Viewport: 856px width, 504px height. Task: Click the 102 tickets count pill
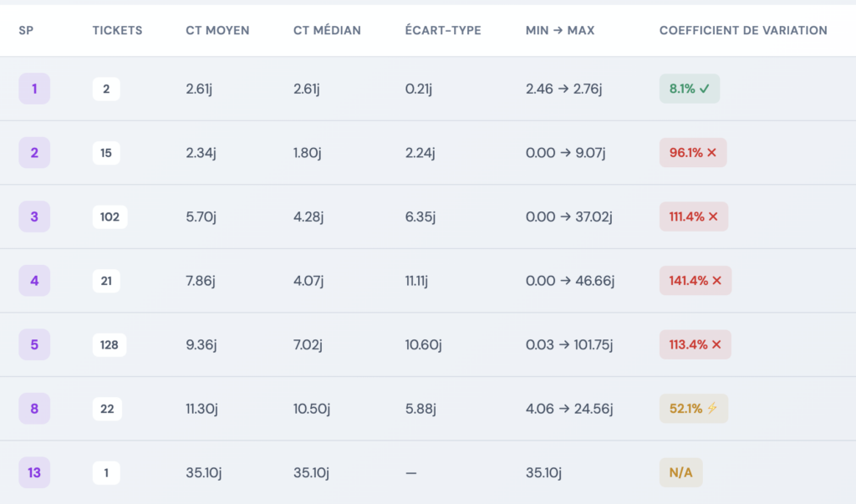(x=110, y=217)
